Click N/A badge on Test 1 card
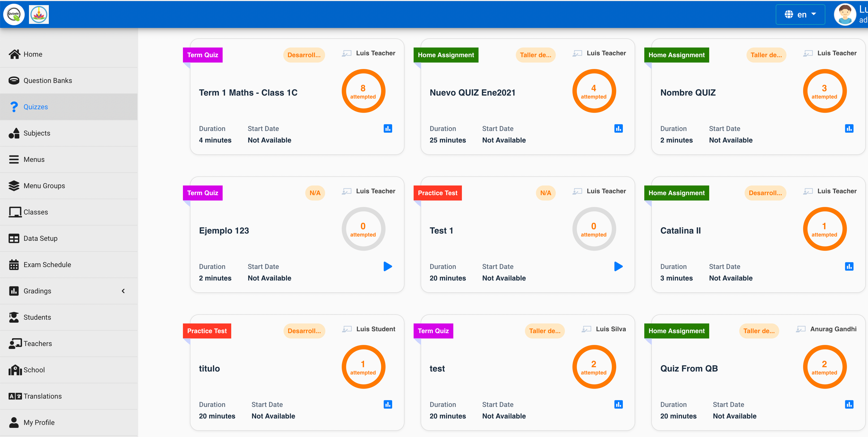 546,193
